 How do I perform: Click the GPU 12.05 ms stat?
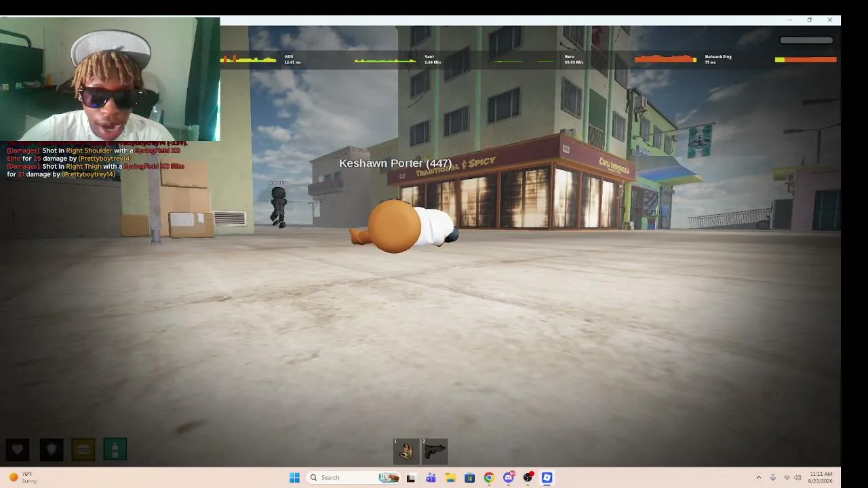pyautogui.click(x=293, y=60)
